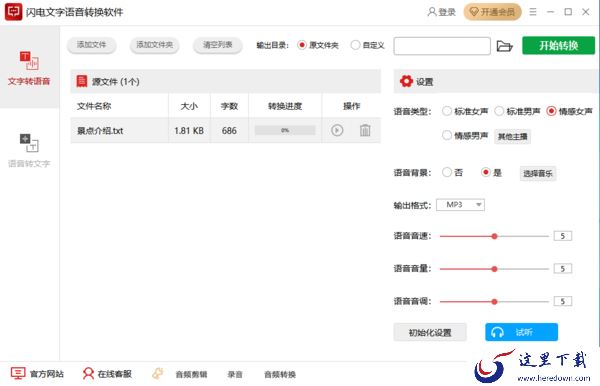Select the 景点介绍.txt file name
The height and width of the screenshot is (386, 600).
pos(100,131)
